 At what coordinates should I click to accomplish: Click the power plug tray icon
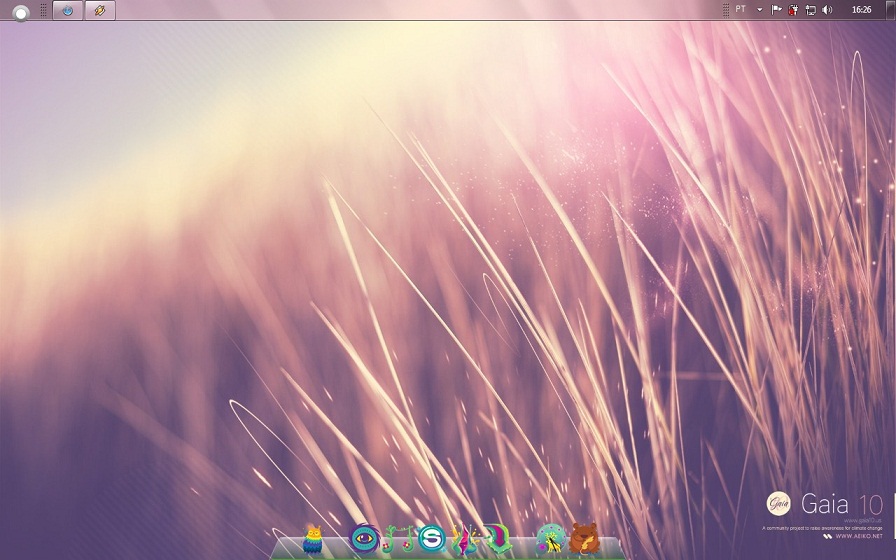click(793, 10)
